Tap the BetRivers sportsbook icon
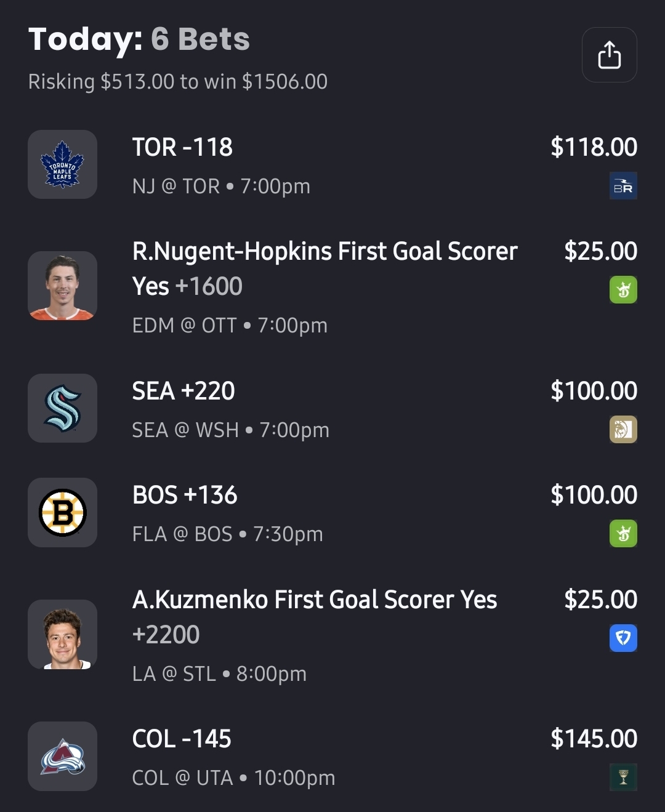Image resolution: width=665 pixels, height=812 pixels. pyautogui.click(x=623, y=186)
